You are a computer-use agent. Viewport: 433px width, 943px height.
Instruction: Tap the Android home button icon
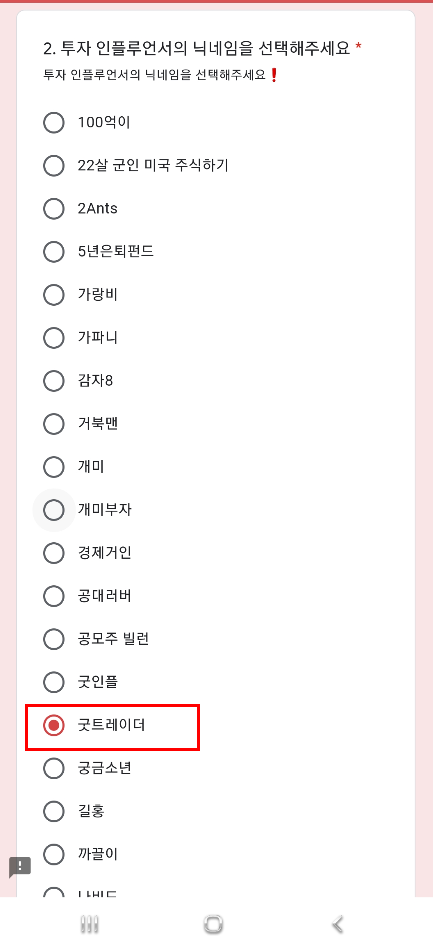point(213,924)
